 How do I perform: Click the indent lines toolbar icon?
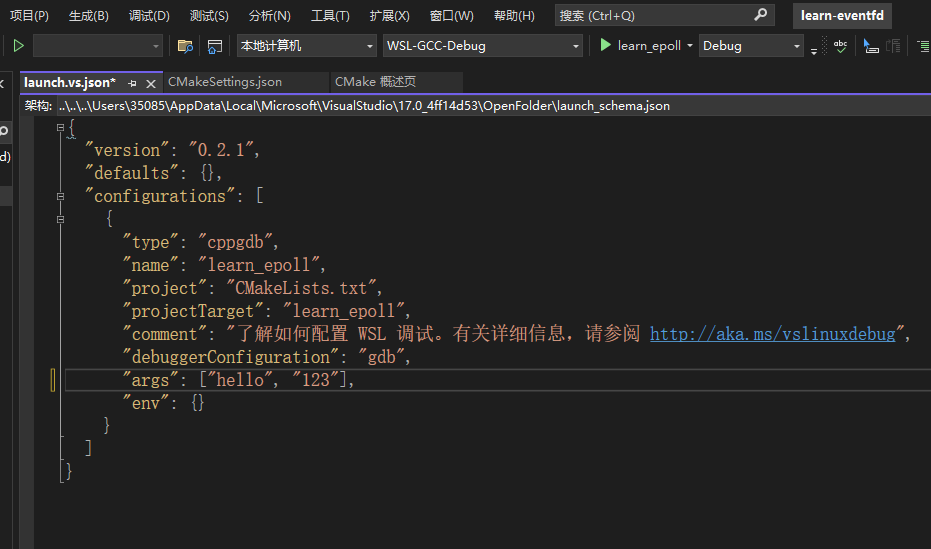click(x=923, y=46)
